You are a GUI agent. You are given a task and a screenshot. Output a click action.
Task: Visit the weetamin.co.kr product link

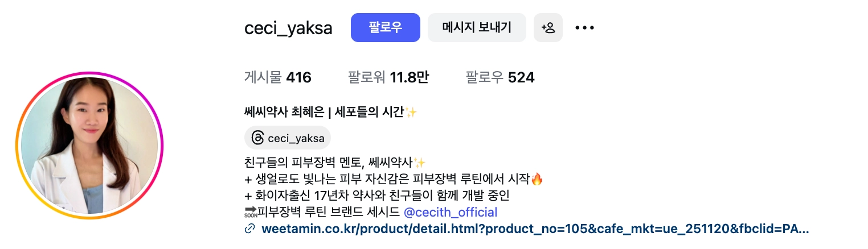[535, 230]
